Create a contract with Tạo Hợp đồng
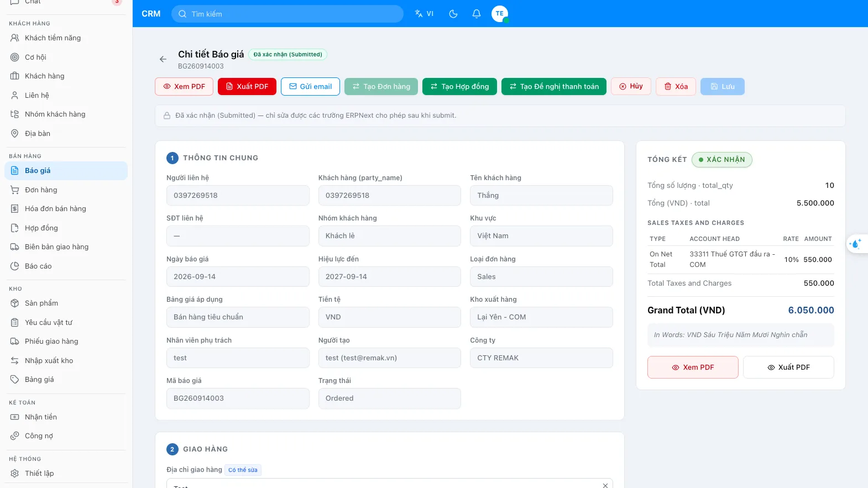868x488 pixels. coord(459,87)
